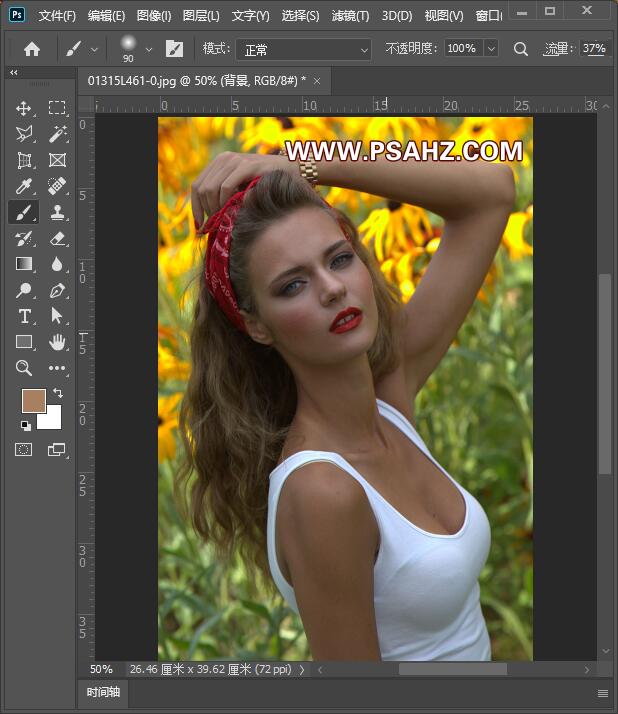
Task: Open the 编辑(E) menu
Action: click(106, 16)
